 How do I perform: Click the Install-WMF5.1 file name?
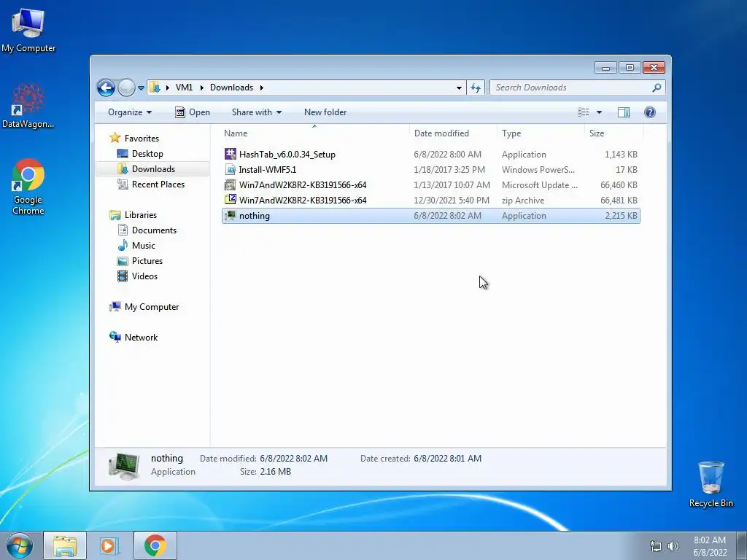pos(267,169)
